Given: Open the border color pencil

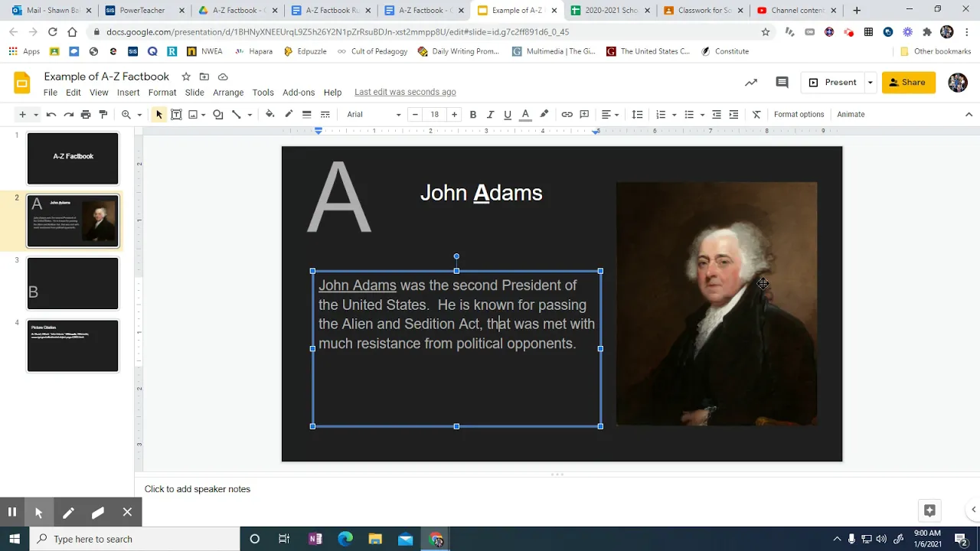Looking at the screenshot, I should point(289,115).
